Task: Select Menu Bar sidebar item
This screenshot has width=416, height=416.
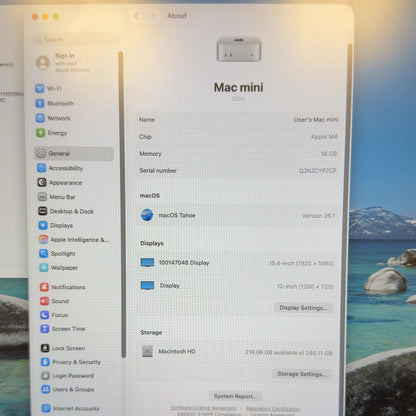Action: [x=57, y=197]
